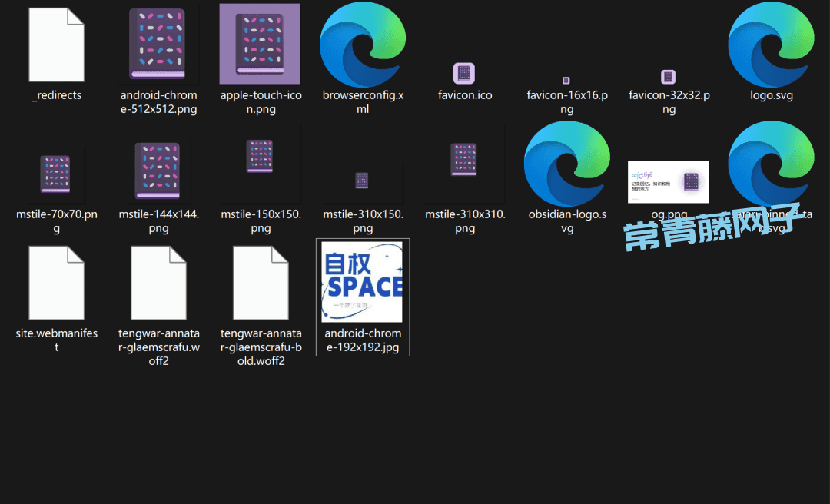Select the tengwar-annatar-glaemscrafu-bold.woff2 blank file icon
The height and width of the screenshot is (504, 830).
pos(261,283)
